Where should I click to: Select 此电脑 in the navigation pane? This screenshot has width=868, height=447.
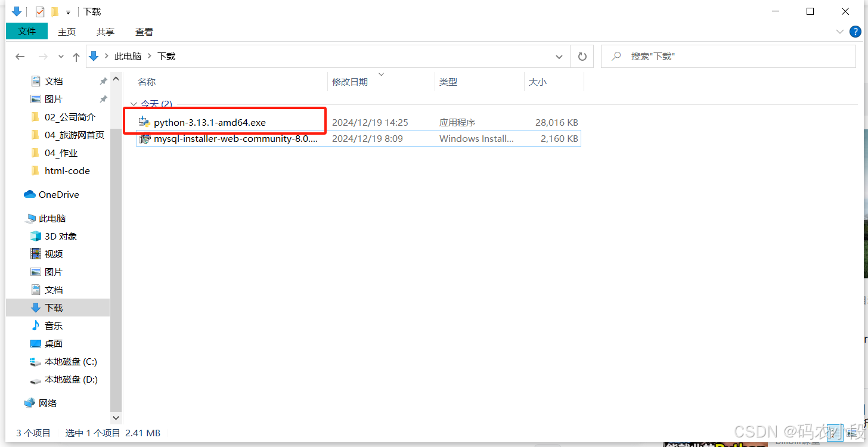pyautogui.click(x=52, y=219)
